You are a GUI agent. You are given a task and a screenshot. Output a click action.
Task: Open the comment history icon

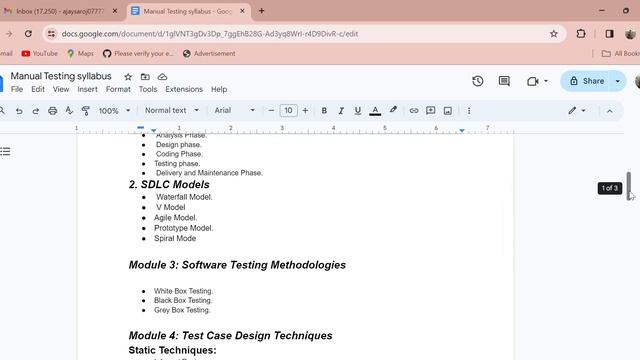coord(504,81)
